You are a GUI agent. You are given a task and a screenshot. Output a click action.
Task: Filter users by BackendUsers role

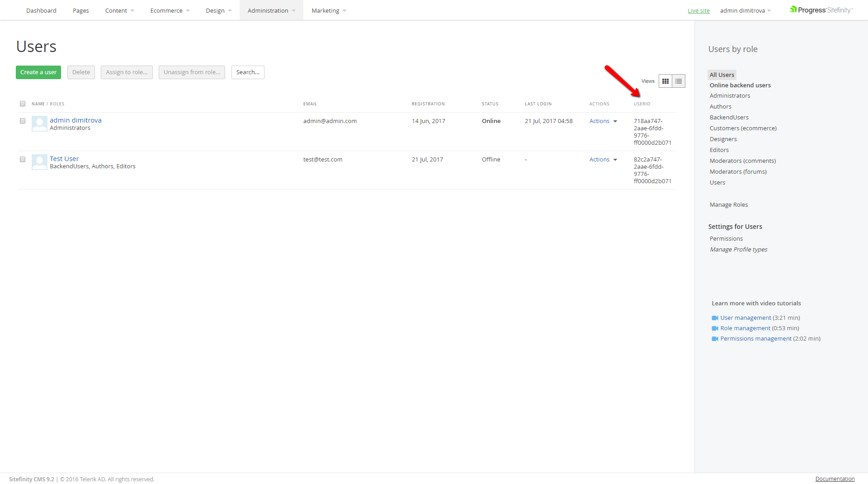tap(729, 118)
